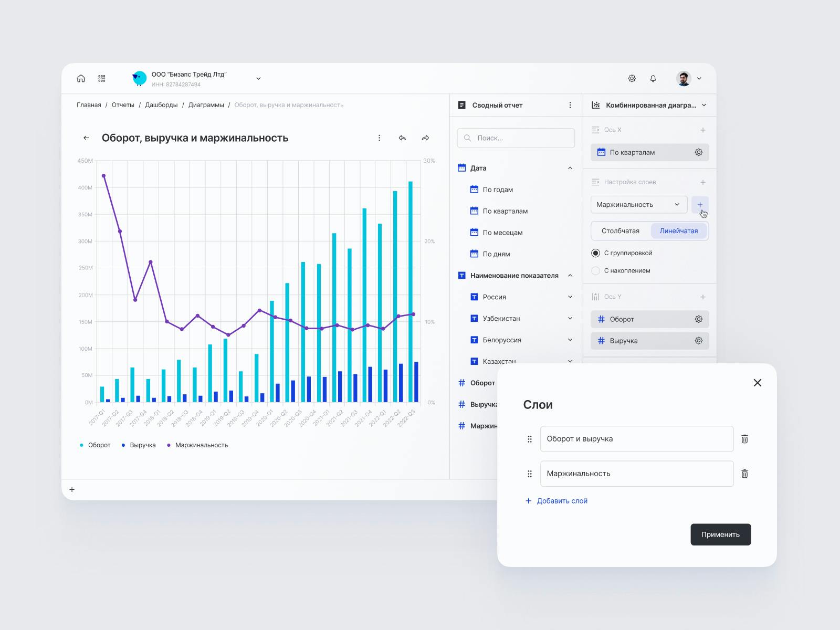Click the Маржинальность layer name field in Слои

point(637,474)
